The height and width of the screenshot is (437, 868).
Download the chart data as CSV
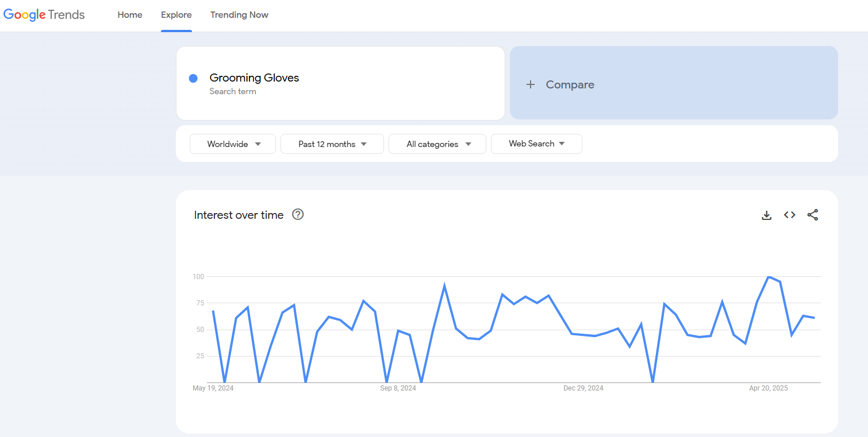click(766, 215)
